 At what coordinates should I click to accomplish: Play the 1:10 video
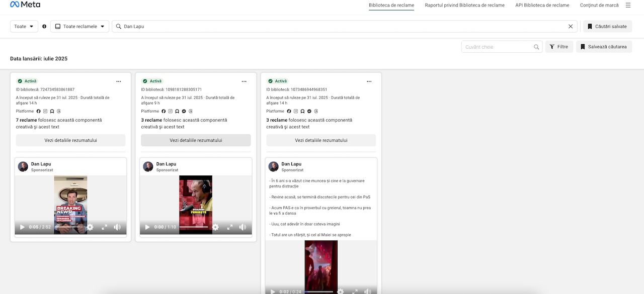[x=147, y=227]
